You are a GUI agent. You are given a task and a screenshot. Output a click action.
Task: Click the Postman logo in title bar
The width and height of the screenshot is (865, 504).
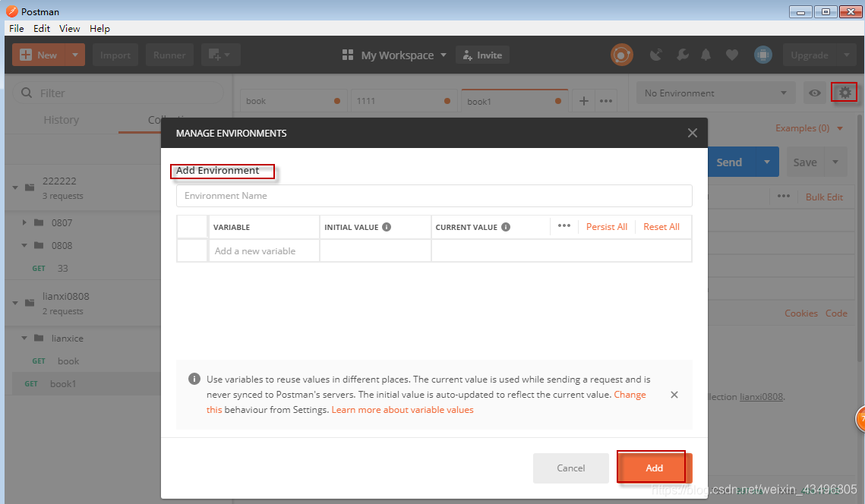pos(11,11)
